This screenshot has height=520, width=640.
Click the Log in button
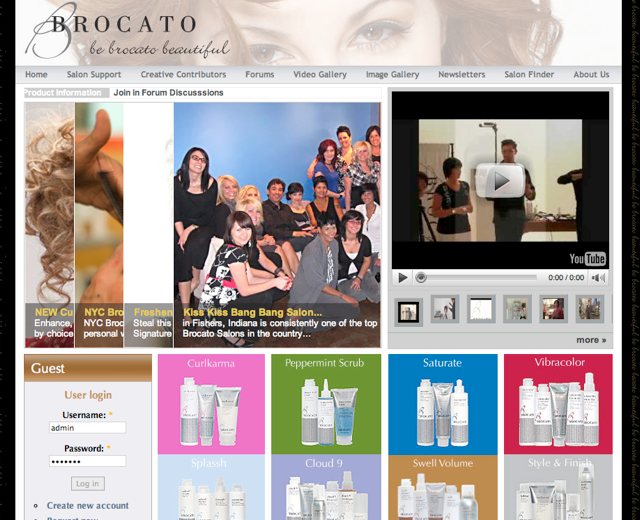tap(88, 484)
